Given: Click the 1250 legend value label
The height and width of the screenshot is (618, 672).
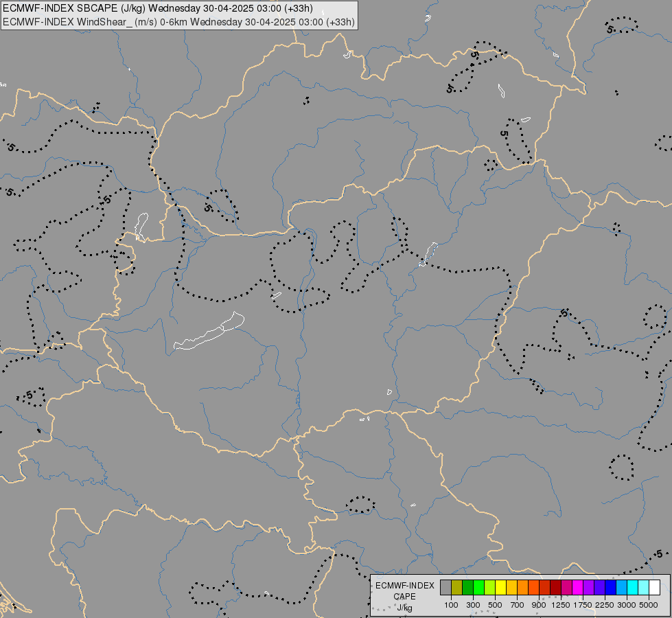Looking at the screenshot, I should [561, 605].
